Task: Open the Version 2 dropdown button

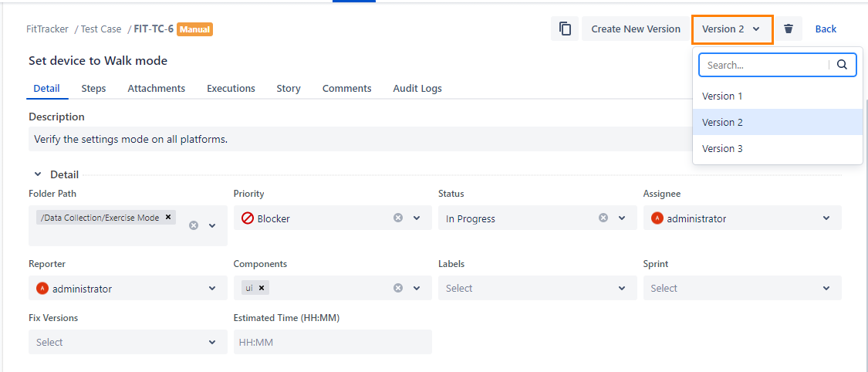Action: pos(732,29)
